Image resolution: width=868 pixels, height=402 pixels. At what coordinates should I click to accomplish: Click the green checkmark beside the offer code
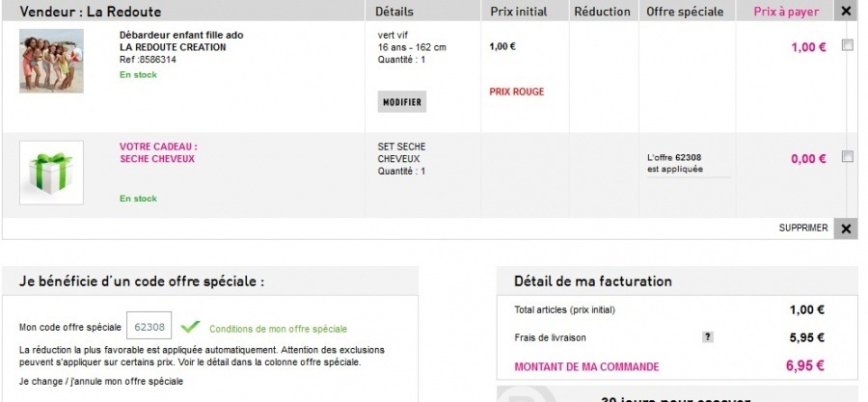click(191, 327)
